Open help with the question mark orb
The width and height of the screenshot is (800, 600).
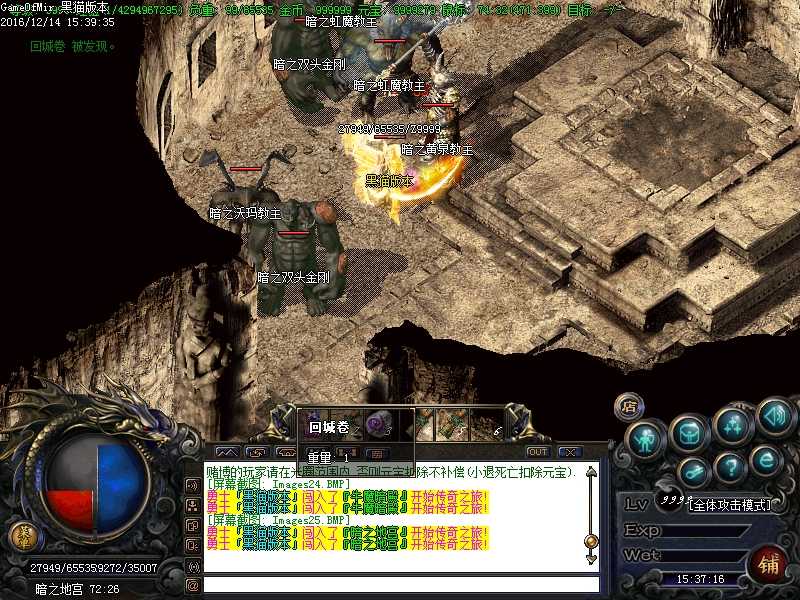730,466
